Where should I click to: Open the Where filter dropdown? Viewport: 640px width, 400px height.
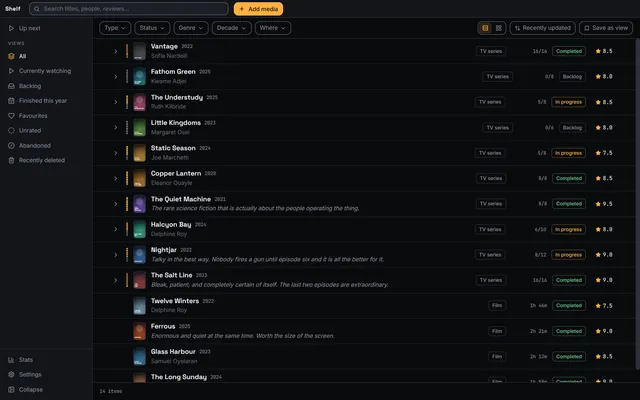coord(273,28)
